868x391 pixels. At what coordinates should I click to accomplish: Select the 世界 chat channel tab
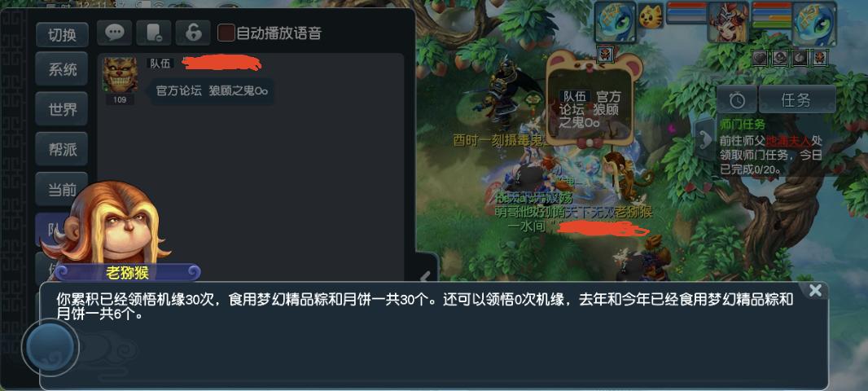[x=62, y=109]
